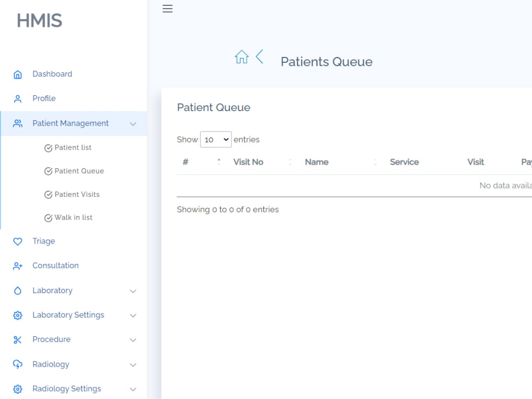The height and width of the screenshot is (399, 532).
Task: Expand the Laboratory Settings chevron
Action: coord(133,315)
